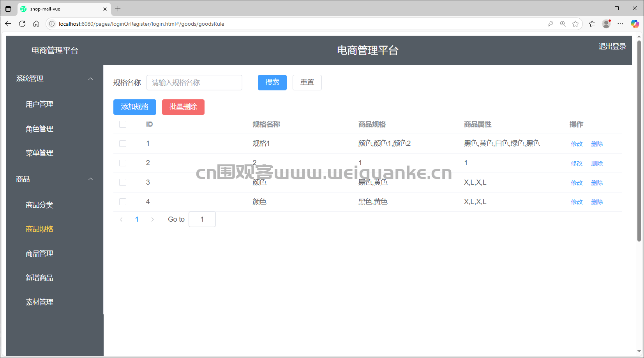
Task: Toggle the select-all checkbox in table header
Action: click(123, 124)
